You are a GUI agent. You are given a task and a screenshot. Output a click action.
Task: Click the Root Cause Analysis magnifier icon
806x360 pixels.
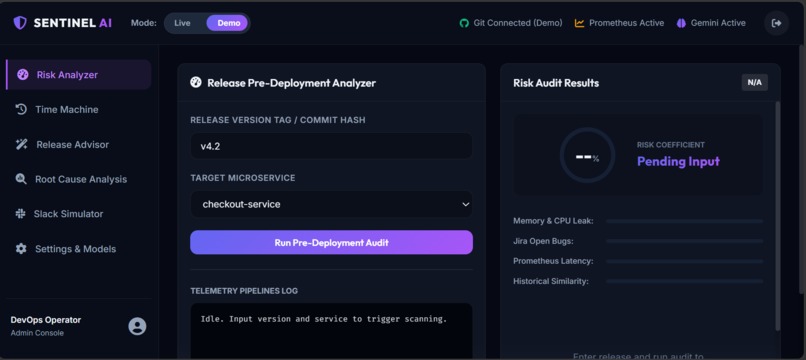21,179
